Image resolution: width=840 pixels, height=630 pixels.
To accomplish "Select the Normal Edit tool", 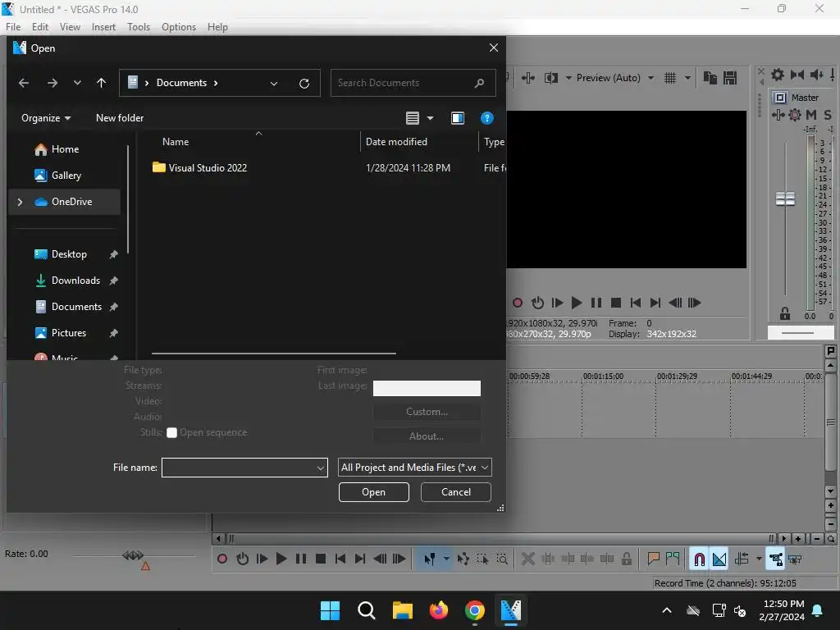I will pyautogui.click(x=429, y=559).
